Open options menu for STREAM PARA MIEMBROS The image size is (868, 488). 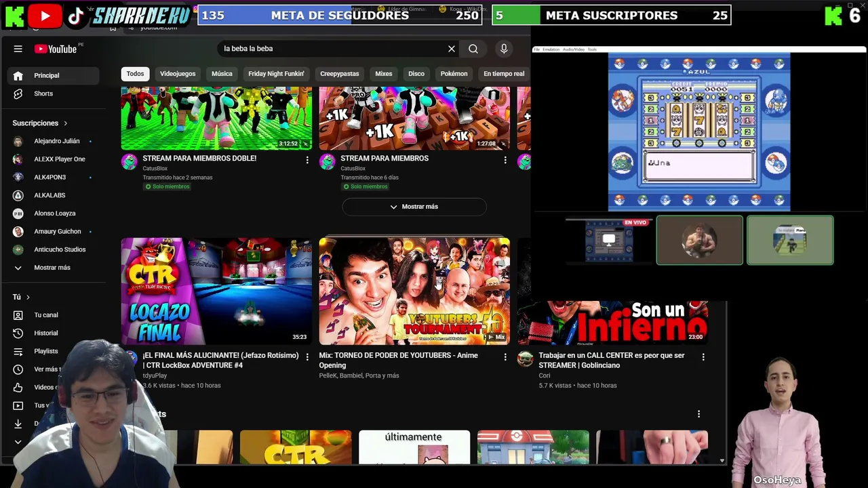tap(505, 160)
